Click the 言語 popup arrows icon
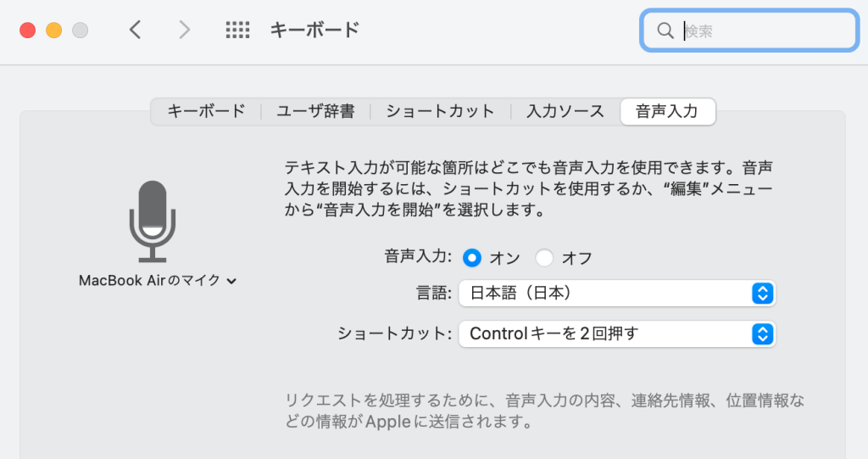The width and height of the screenshot is (868, 459). 762,294
